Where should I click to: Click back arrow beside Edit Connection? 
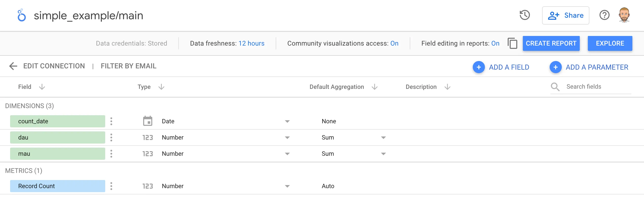(x=13, y=66)
